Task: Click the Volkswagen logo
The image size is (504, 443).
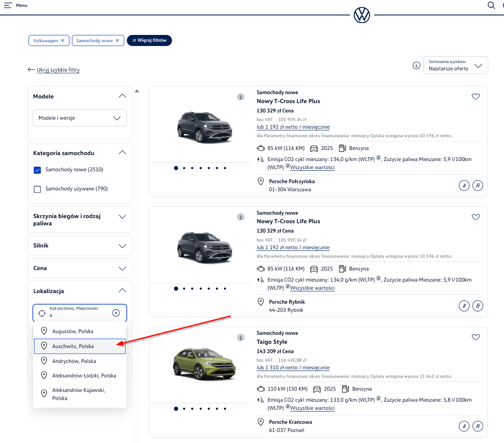Action: 361,15
